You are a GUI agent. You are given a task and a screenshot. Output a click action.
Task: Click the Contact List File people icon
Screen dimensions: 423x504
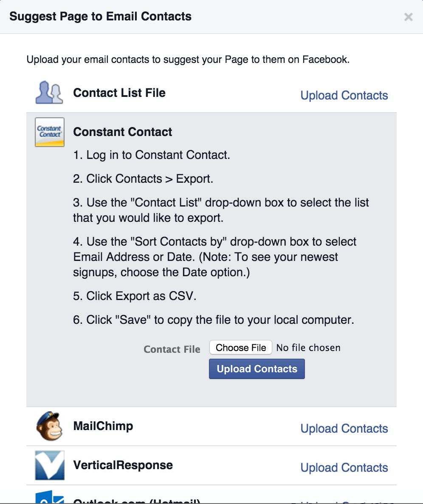click(x=49, y=93)
